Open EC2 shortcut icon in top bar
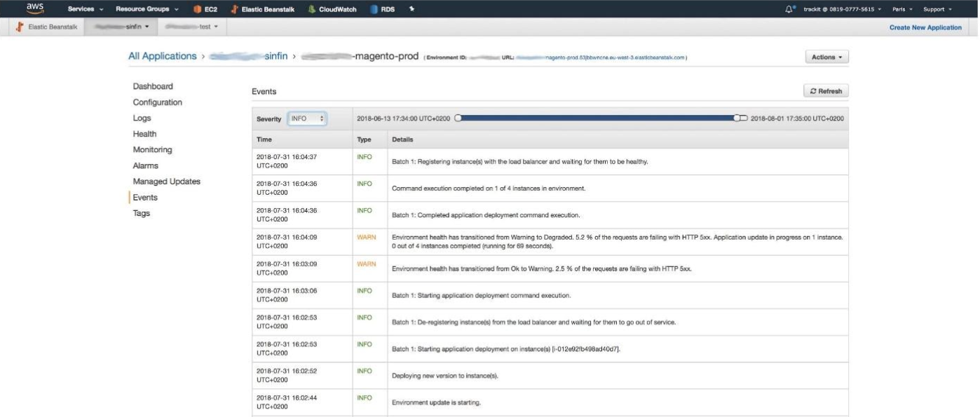The width and height of the screenshot is (980, 417). pos(197,10)
